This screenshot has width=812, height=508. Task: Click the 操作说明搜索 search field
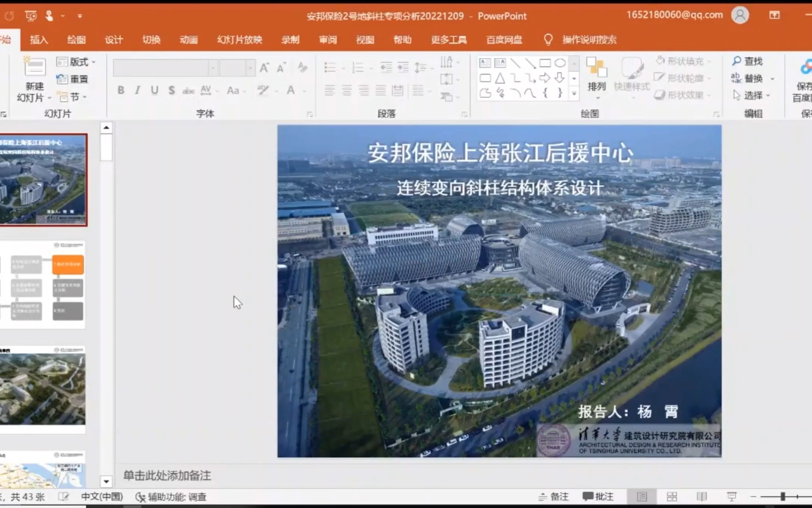[589, 39]
